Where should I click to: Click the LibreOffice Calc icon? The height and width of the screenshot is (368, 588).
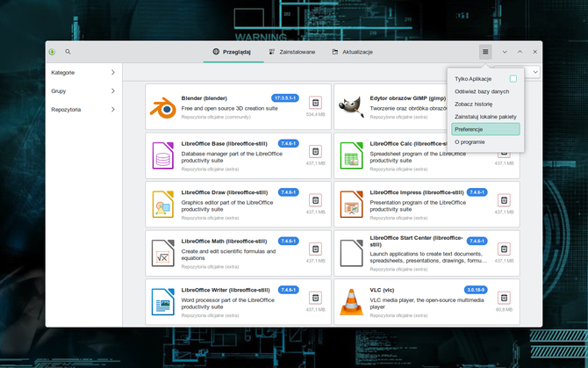pyautogui.click(x=351, y=155)
